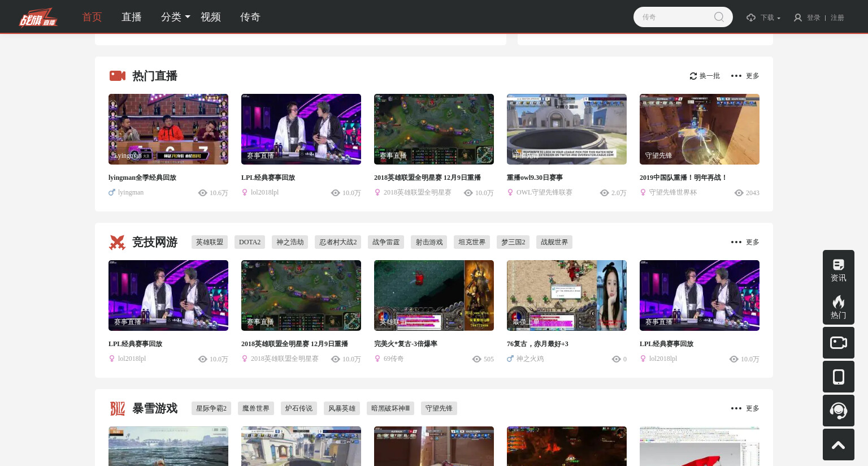Select the 炉石传说 game tag
This screenshot has width=868, height=466.
[x=299, y=408]
